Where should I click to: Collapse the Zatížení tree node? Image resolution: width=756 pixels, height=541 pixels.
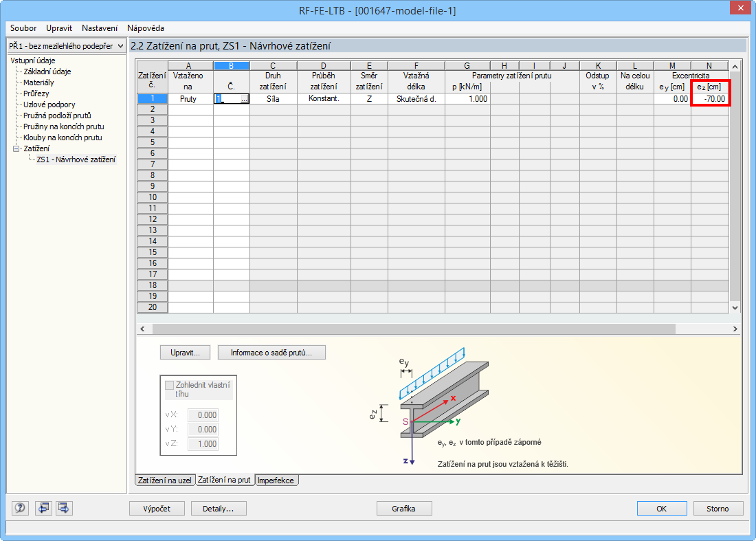pyautogui.click(x=16, y=148)
